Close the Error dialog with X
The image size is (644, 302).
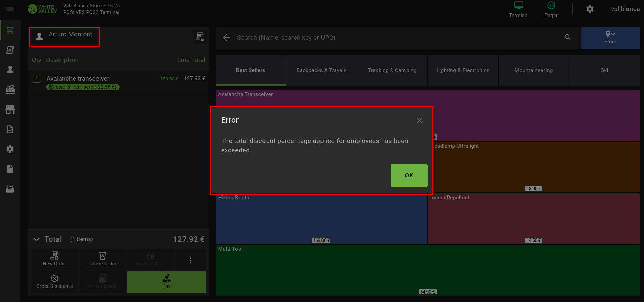coord(419,120)
